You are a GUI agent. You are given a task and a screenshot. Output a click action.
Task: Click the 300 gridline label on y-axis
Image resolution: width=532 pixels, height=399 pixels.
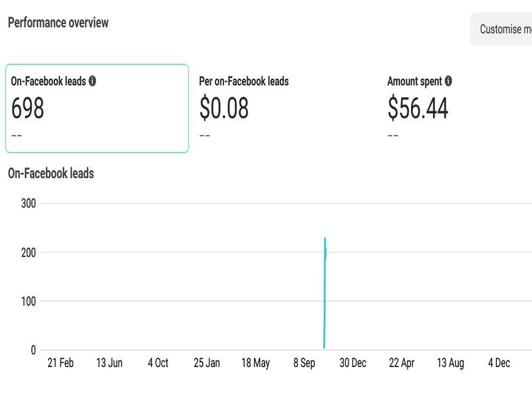click(29, 203)
